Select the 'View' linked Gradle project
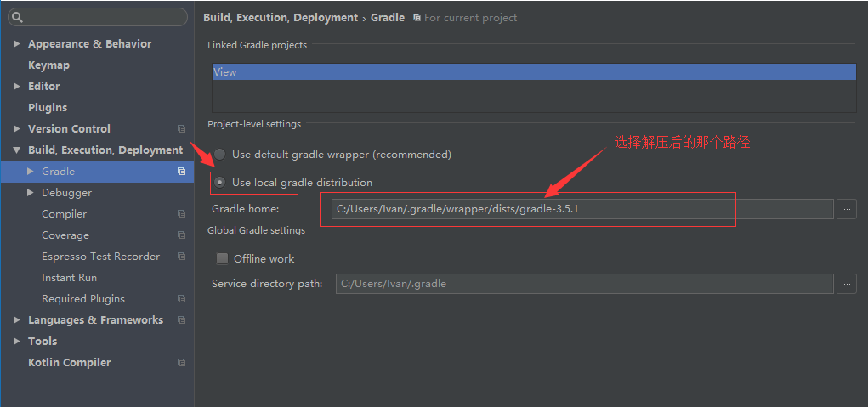The width and height of the screenshot is (868, 407). pos(534,72)
